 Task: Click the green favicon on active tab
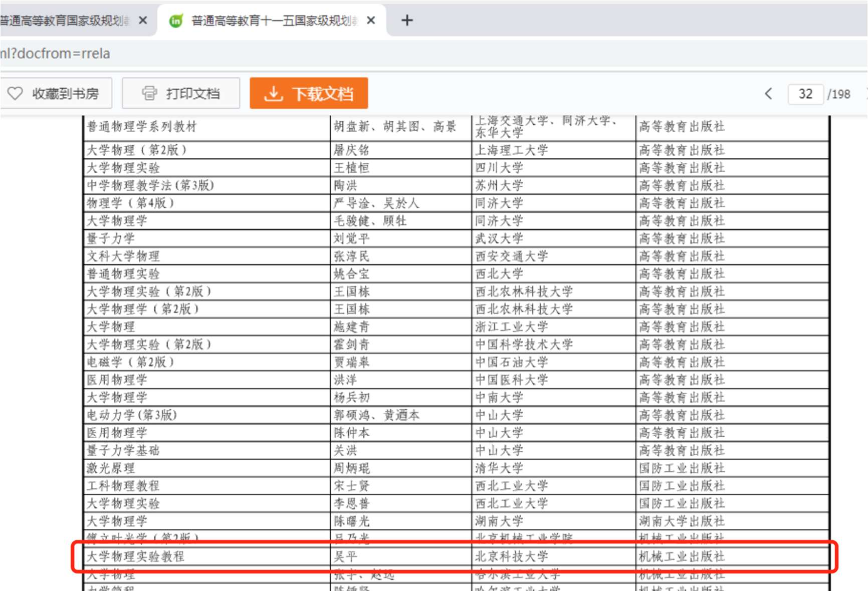pyautogui.click(x=176, y=21)
